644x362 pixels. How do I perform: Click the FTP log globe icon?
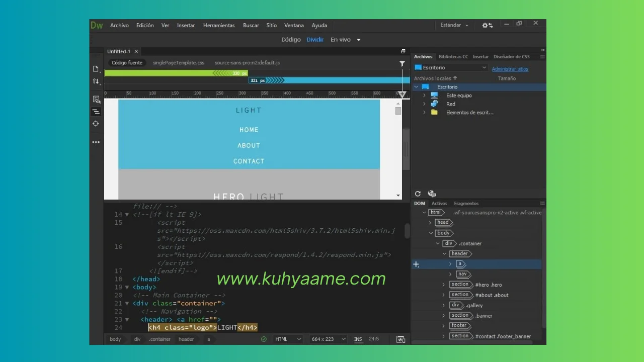(432, 194)
